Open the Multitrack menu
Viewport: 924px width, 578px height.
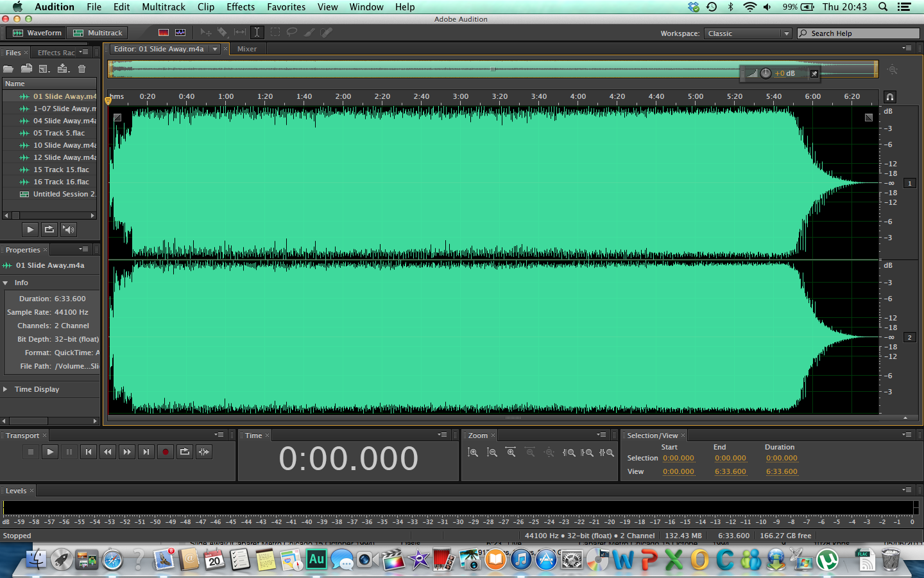click(x=164, y=7)
